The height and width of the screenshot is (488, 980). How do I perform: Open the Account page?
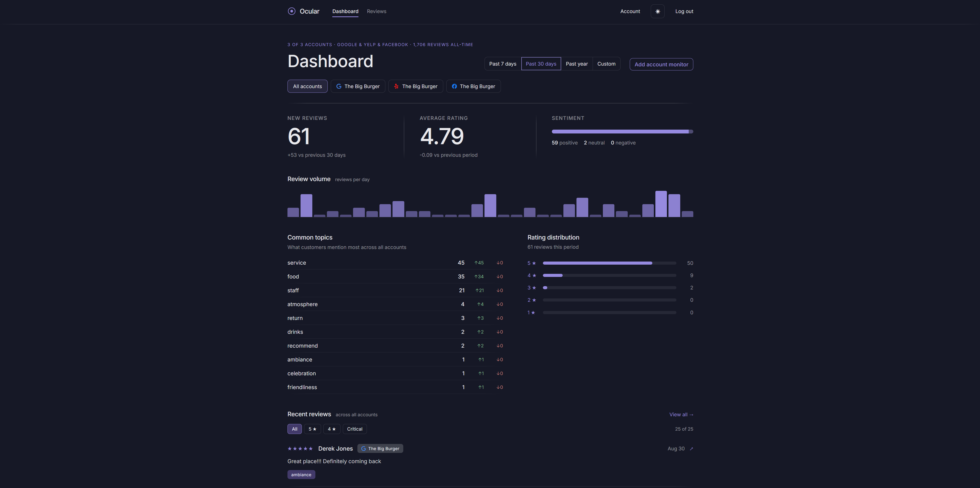pyautogui.click(x=630, y=12)
